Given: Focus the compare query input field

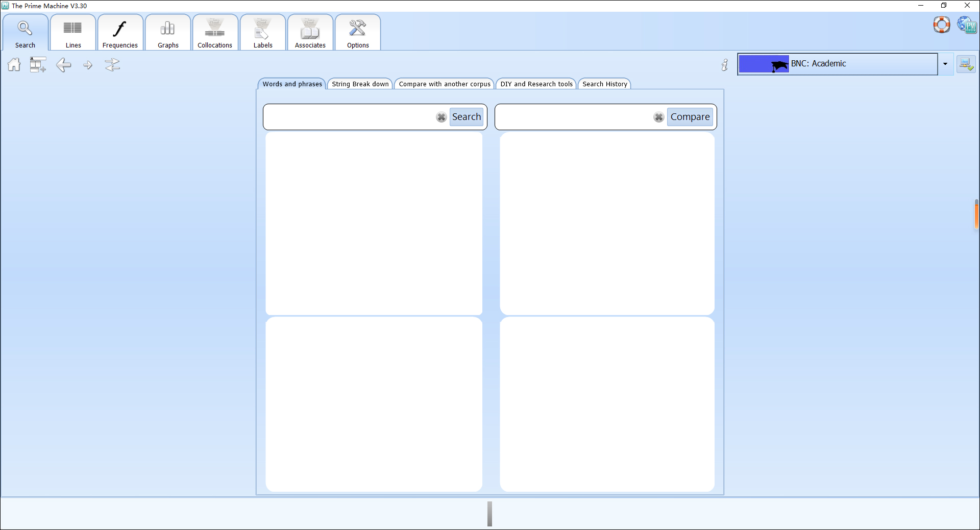Looking at the screenshot, I should [575, 117].
